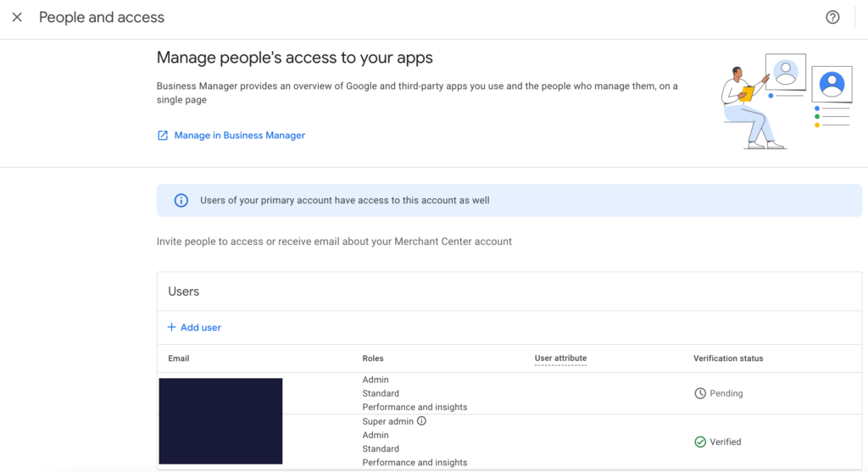Click the plus icon next to Add user
This screenshot has height=472, width=868.
(171, 327)
